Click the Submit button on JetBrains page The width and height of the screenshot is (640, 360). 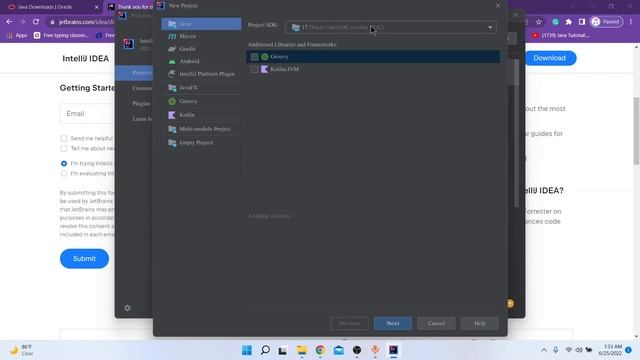84,259
